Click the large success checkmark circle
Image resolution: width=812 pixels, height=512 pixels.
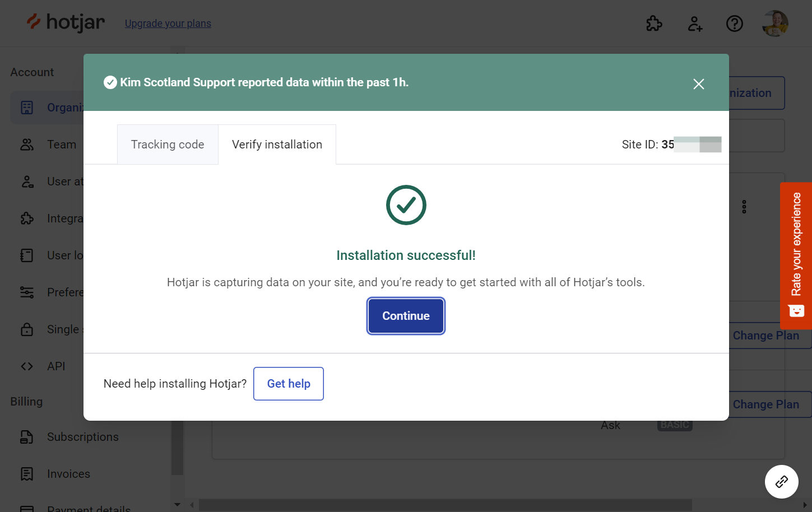[406, 205]
